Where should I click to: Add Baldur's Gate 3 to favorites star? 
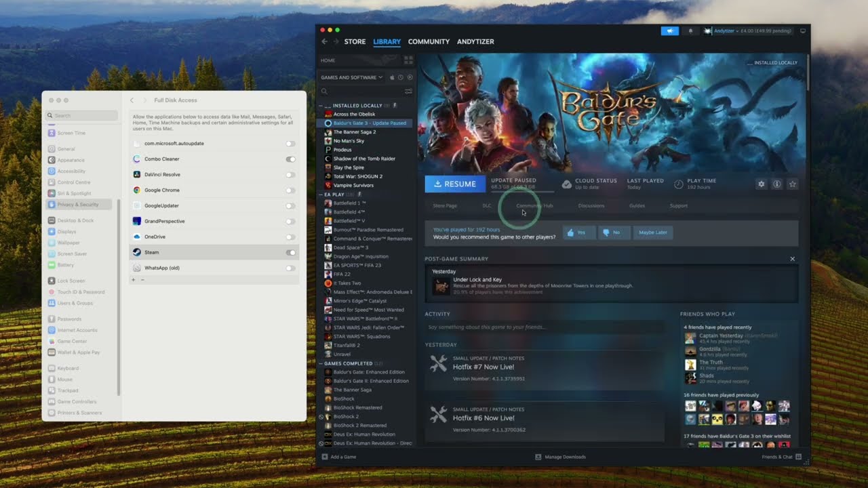792,184
